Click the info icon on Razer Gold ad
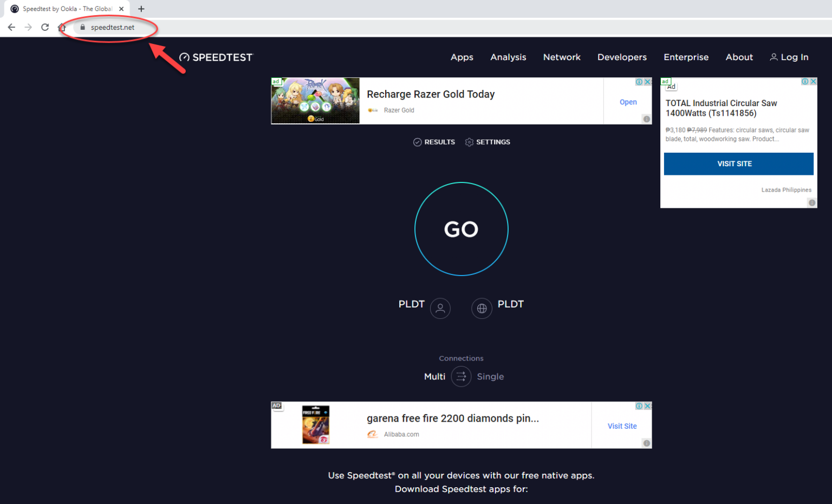 (x=646, y=119)
